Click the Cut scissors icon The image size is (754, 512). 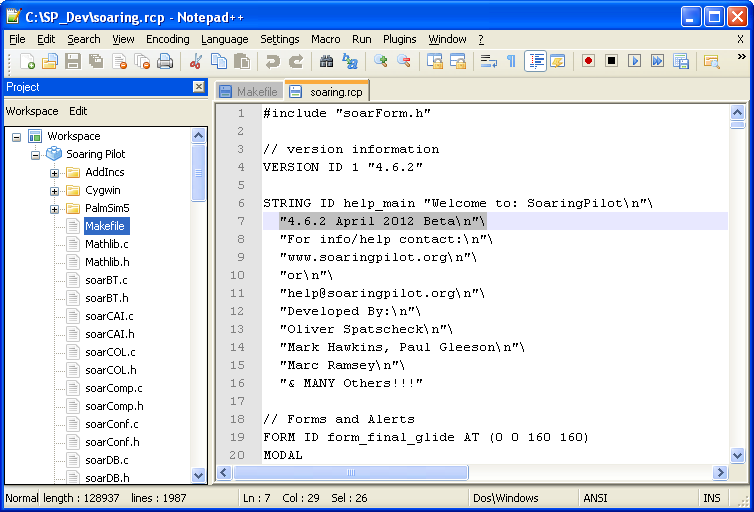[196, 62]
